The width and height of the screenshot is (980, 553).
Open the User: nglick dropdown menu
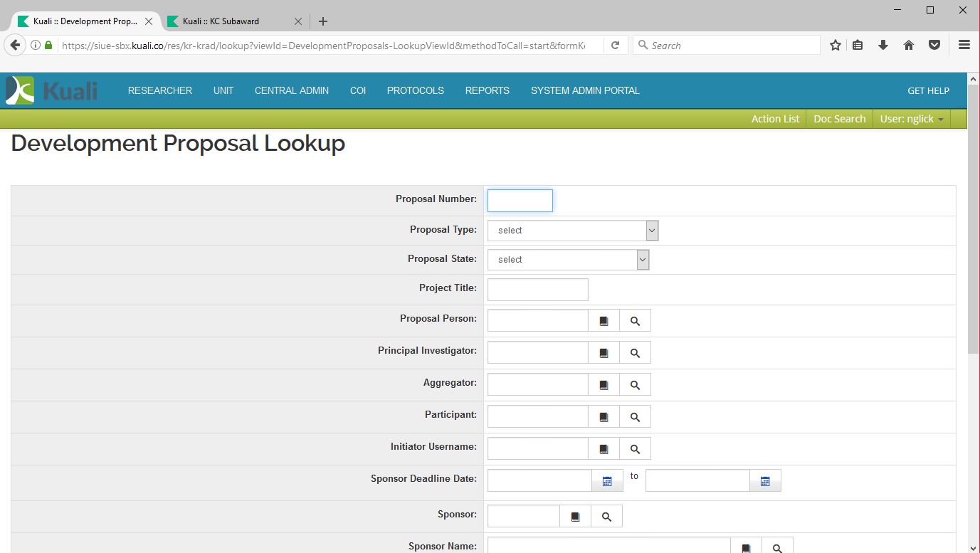click(912, 119)
